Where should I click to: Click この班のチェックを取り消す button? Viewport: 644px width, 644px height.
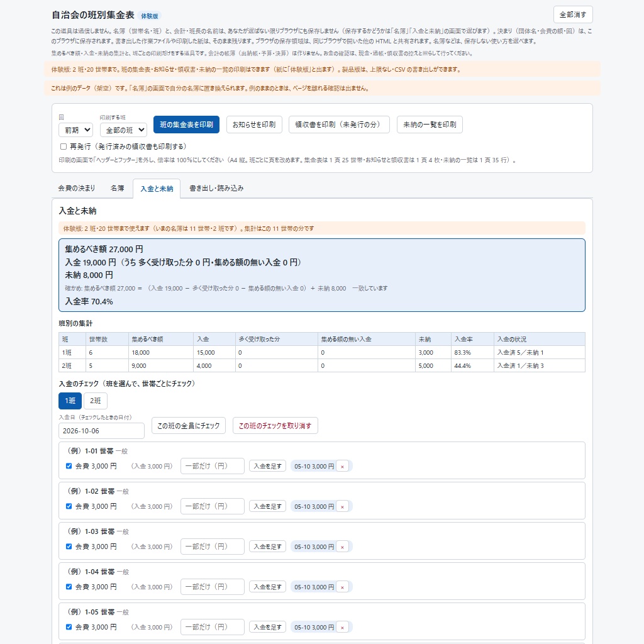275,426
